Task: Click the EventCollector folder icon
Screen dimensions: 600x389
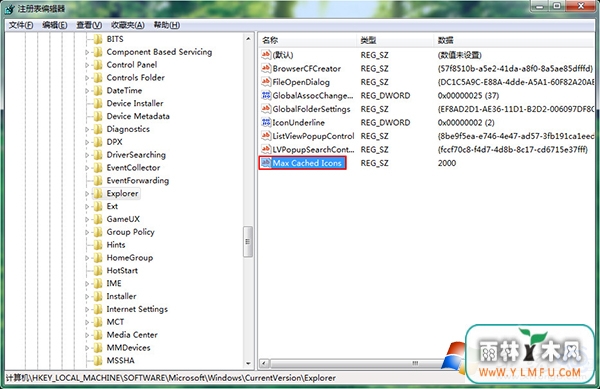Action: point(98,168)
